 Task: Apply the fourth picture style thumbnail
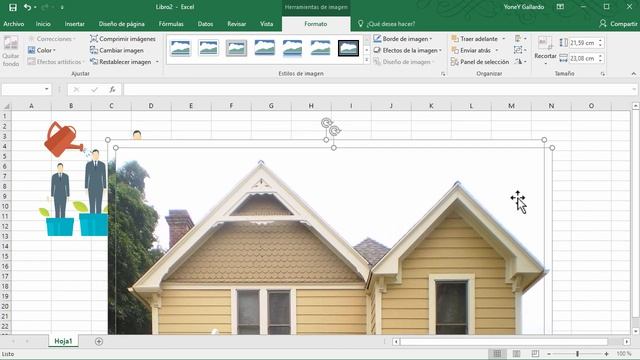[x=264, y=48]
